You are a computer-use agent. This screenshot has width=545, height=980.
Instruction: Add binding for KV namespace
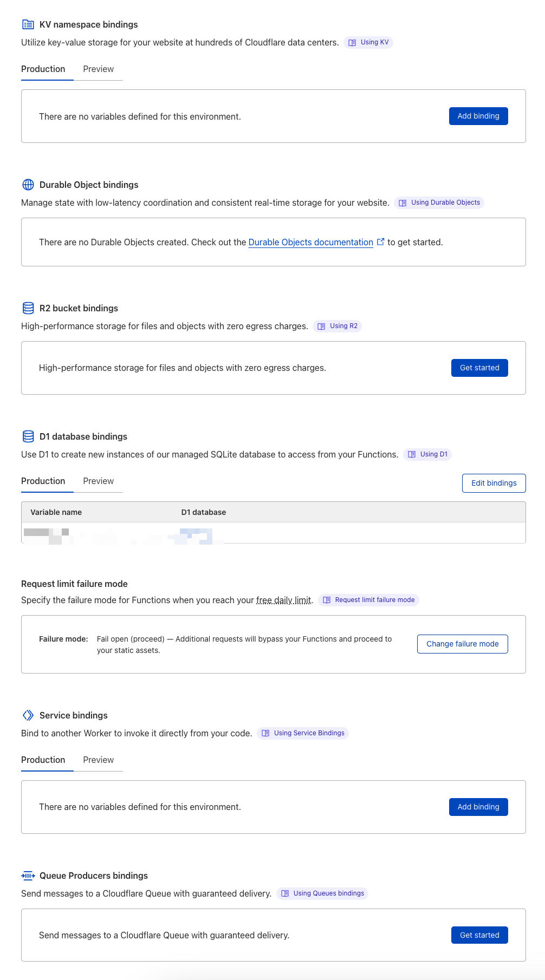point(478,116)
